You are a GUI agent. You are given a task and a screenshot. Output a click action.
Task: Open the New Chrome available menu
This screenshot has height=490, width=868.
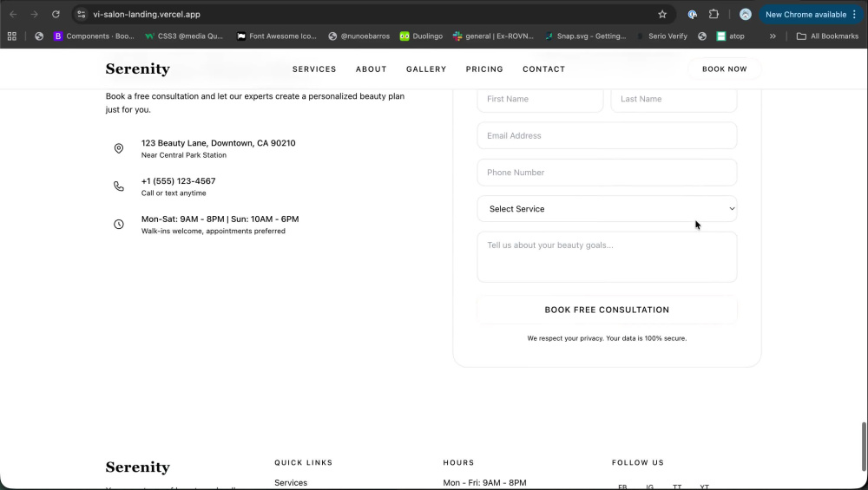pos(811,15)
